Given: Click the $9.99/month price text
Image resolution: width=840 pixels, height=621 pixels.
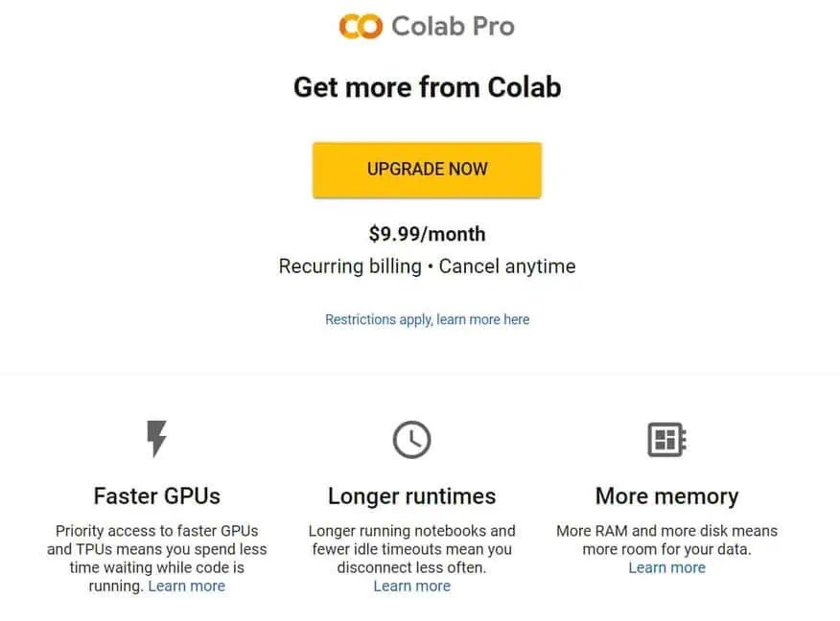Looking at the screenshot, I should (427, 234).
